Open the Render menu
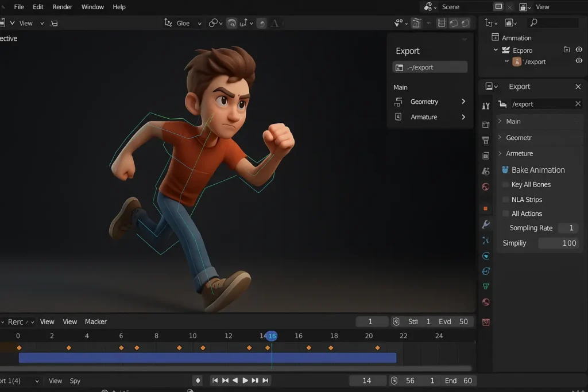 62,7
